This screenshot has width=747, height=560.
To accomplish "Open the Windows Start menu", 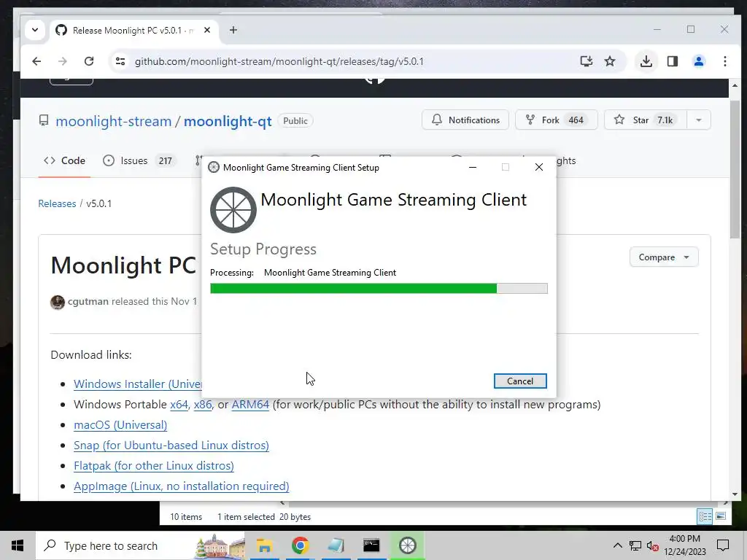I will 18,545.
